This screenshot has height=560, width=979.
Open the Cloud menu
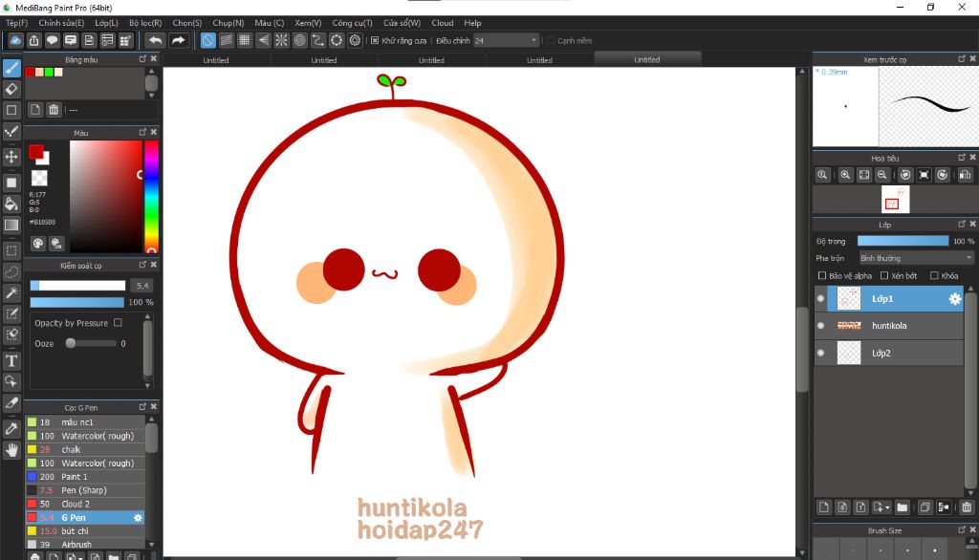point(443,23)
